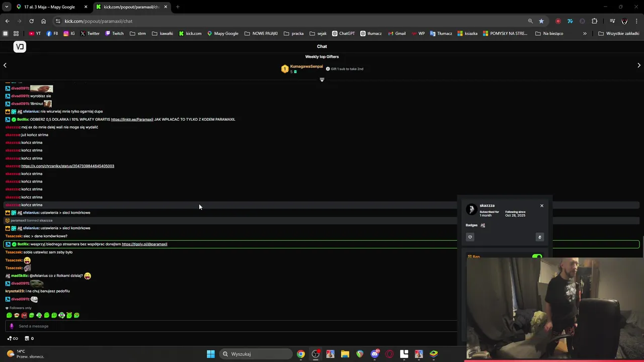Click the purple microphone icon in message box
Image resolution: width=644 pixels, height=362 pixels.
click(12, 326)
